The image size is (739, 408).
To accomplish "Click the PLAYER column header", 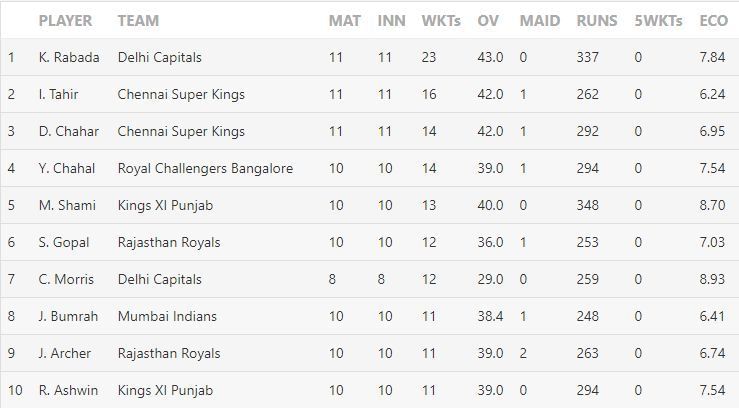I will 65,21.
